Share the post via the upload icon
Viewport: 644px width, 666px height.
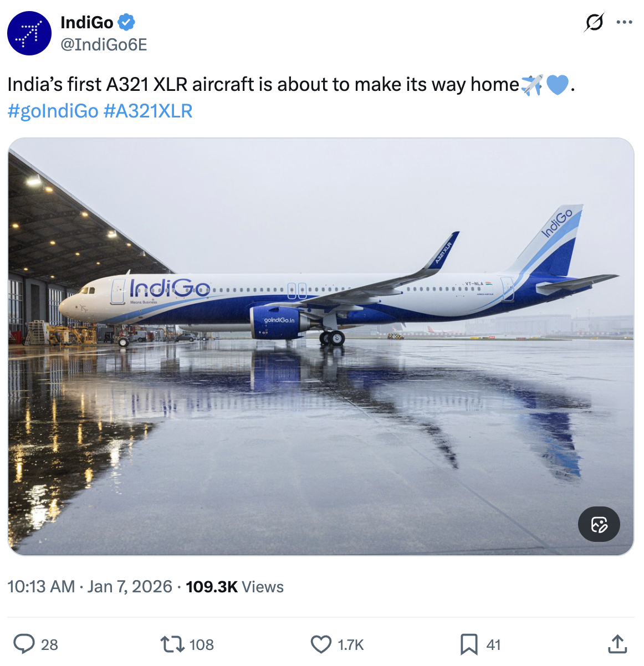(617, 644)
